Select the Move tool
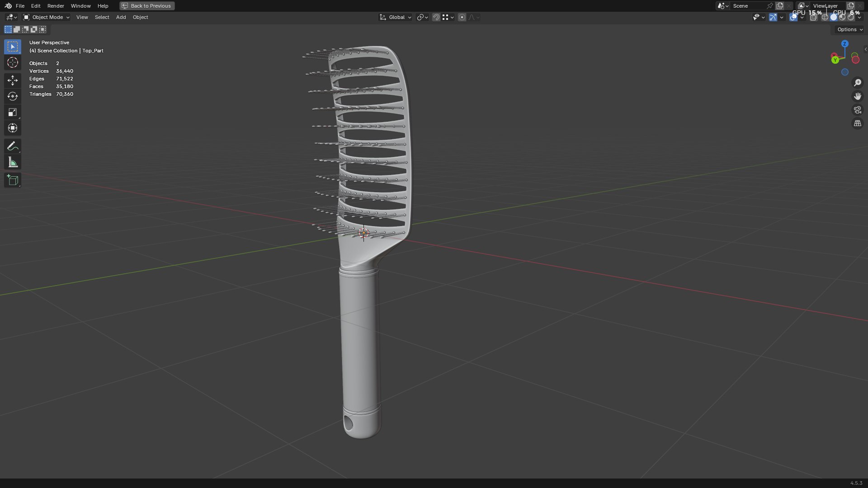The image size is (868, 488). click(x=13, y=80)
